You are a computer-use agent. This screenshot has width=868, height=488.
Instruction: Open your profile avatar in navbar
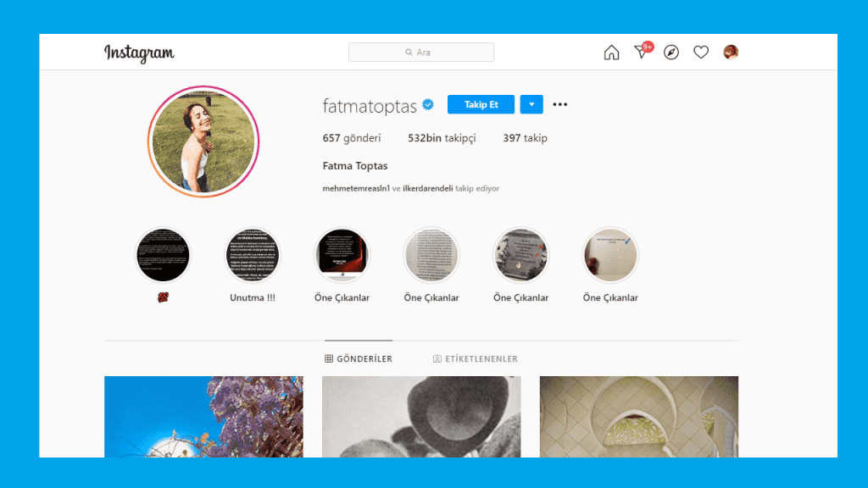(x=731, y=53)
